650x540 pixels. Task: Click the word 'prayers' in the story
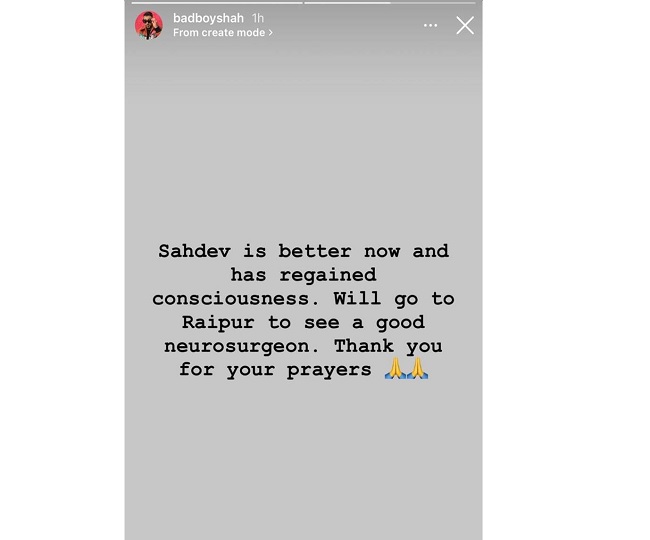click(x=329, y=370)
